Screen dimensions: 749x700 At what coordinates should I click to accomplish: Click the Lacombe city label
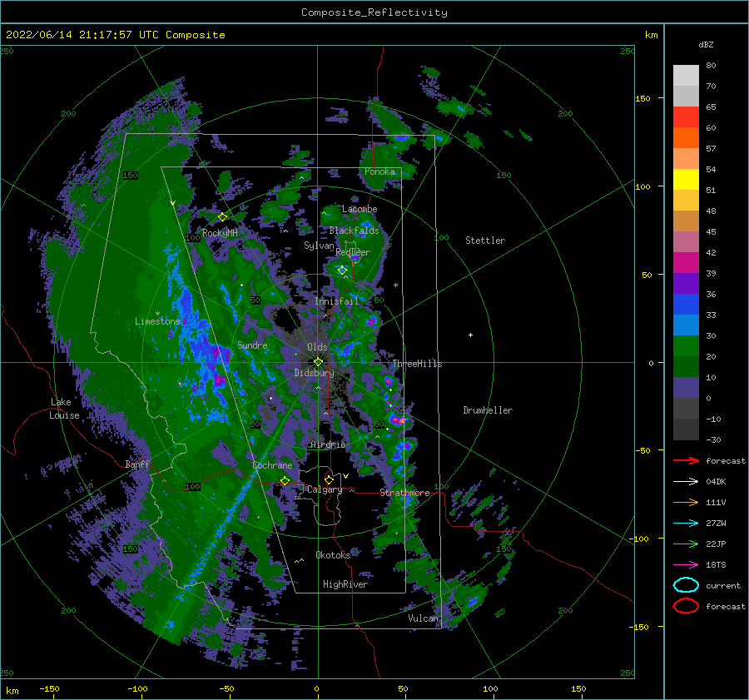click(360, 209)
